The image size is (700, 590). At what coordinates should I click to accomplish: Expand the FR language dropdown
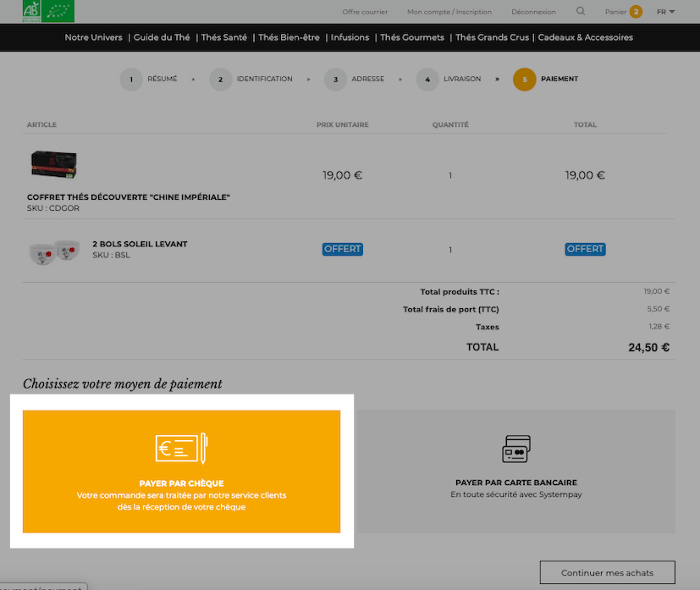[x=665, y=12]
